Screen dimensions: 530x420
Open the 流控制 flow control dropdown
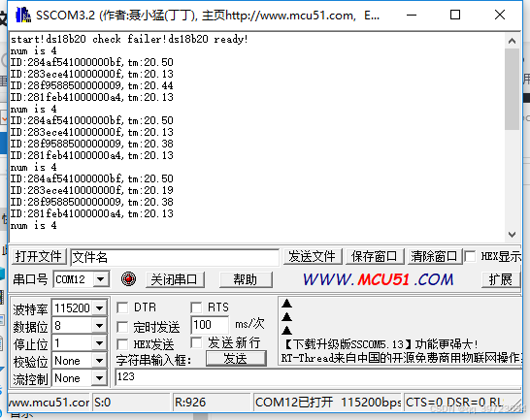click(99, 378)
